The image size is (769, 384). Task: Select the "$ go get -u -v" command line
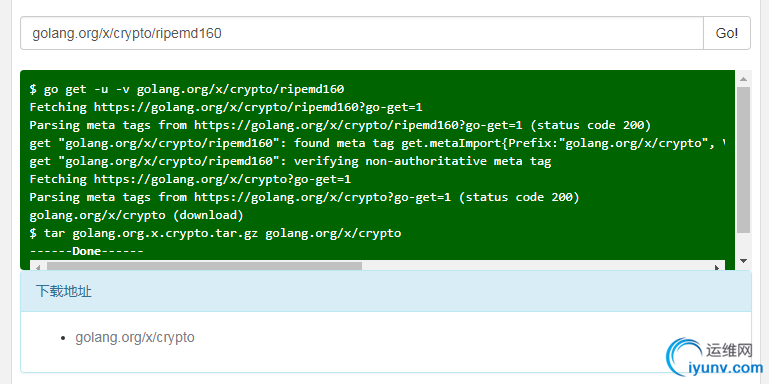coord(187,89)
